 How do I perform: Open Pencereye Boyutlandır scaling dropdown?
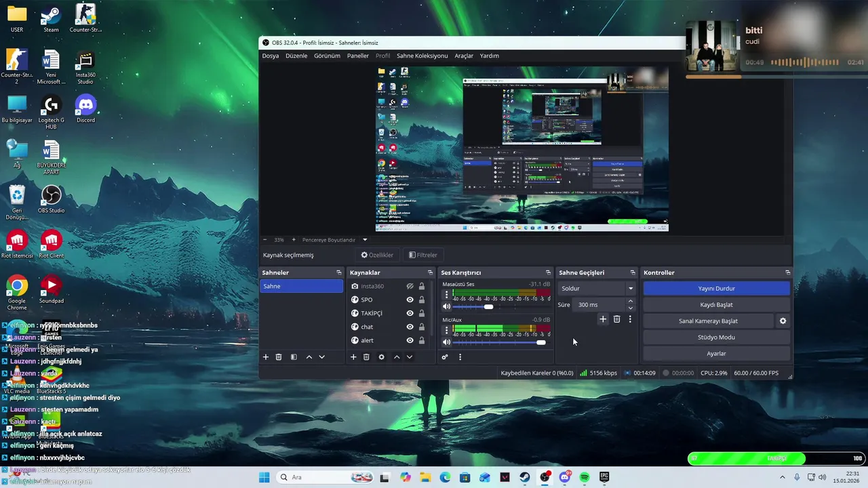tap(335, 240)
